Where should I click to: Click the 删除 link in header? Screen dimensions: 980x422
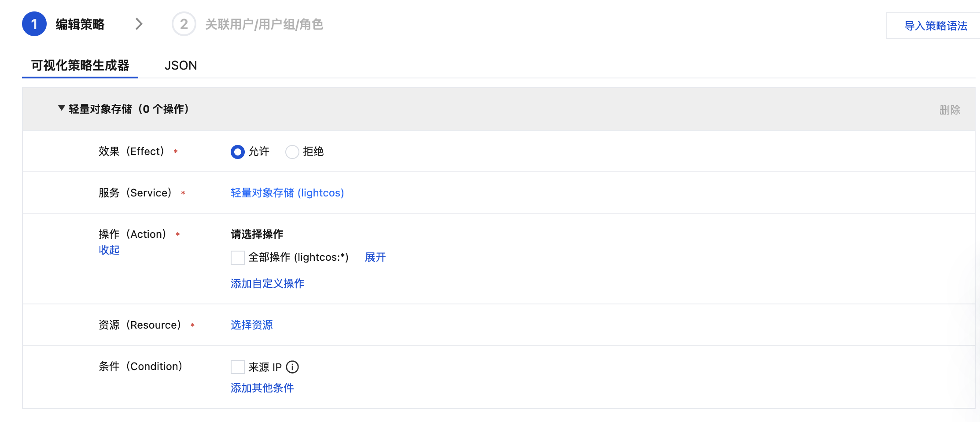[x=950, y=110]
